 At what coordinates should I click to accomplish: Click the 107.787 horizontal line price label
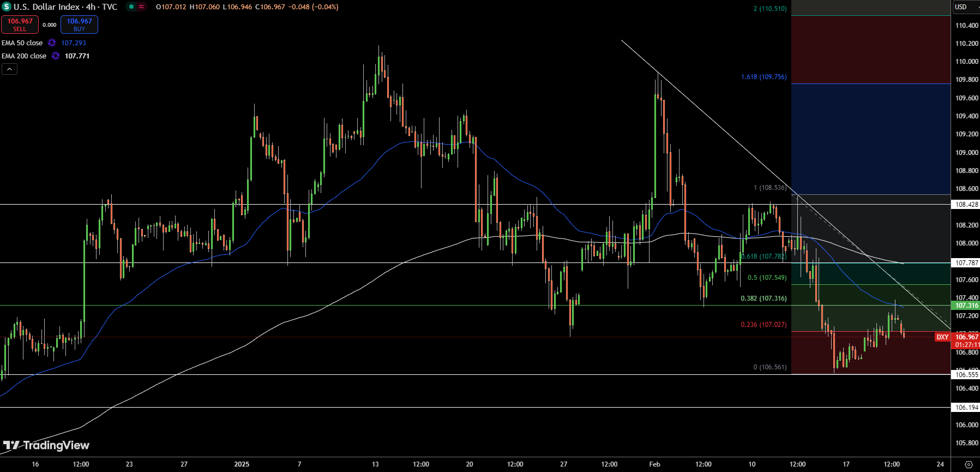tap(966, 263)
